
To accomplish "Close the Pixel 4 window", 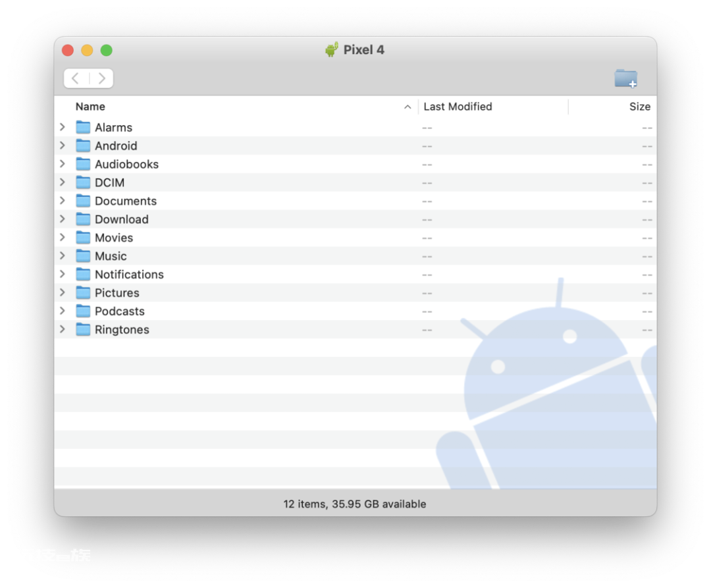I will [68, 50].
